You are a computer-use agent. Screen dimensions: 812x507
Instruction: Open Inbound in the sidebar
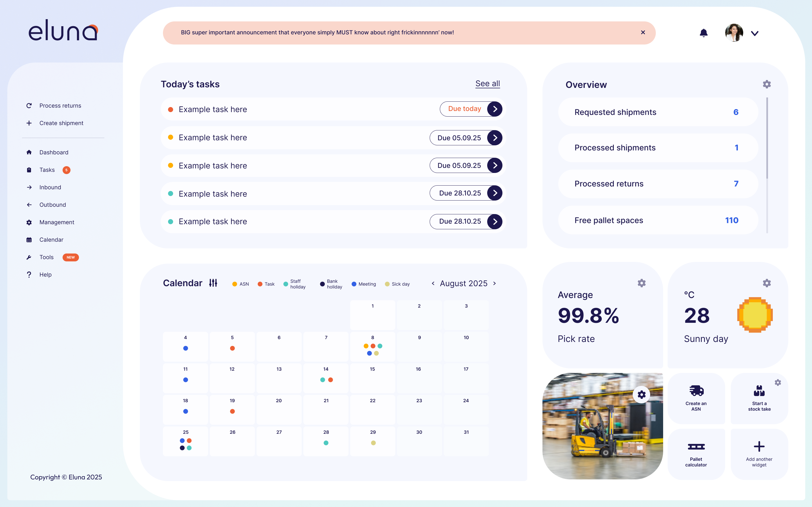tap(50, 187)
